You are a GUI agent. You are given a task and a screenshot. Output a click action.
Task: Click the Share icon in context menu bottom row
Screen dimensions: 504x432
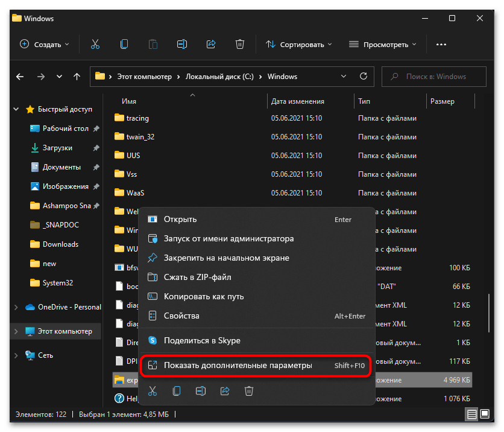click(225, 391)
